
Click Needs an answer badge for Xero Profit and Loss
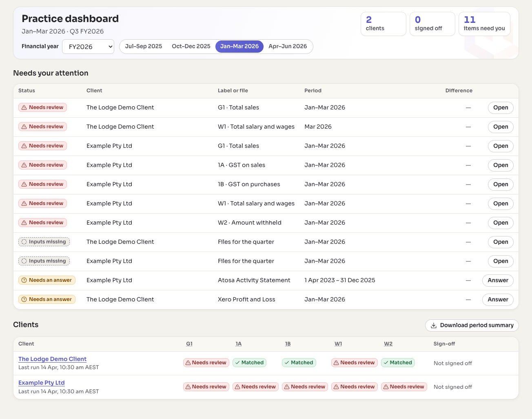point(47,299)
